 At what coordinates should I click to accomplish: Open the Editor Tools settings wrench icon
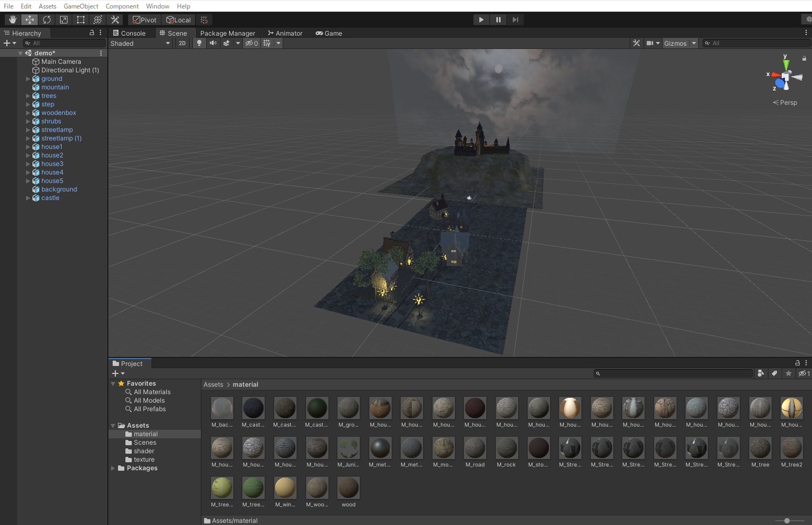coord(115,19)
